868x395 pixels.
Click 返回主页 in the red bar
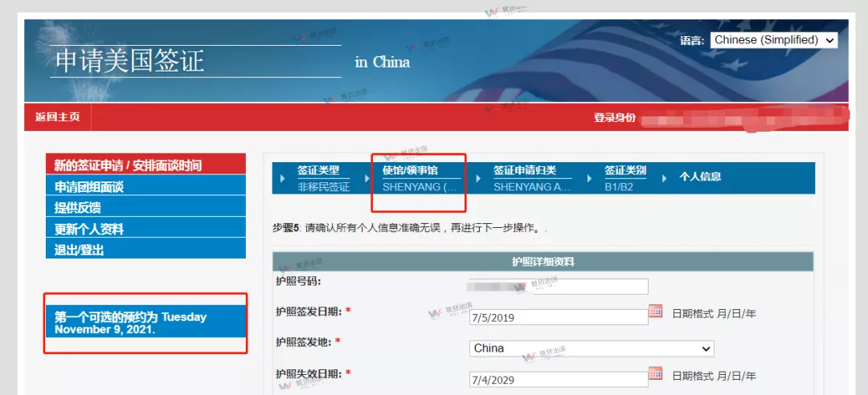[x=58, y=117]
